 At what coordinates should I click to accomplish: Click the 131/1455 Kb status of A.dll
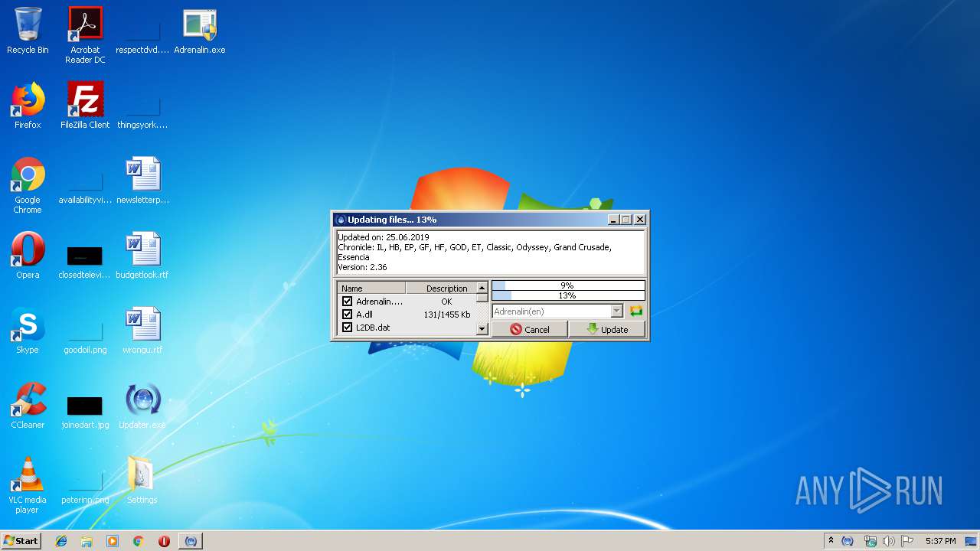pyautogui.click(x=446, y=315)
